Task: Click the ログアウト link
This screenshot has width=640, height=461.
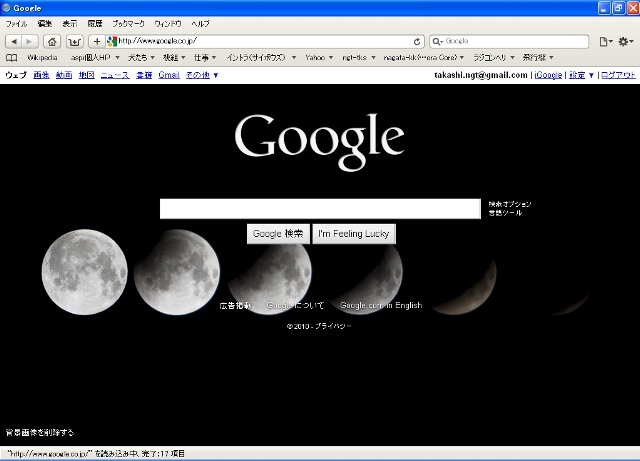Action: pos(618,75)
